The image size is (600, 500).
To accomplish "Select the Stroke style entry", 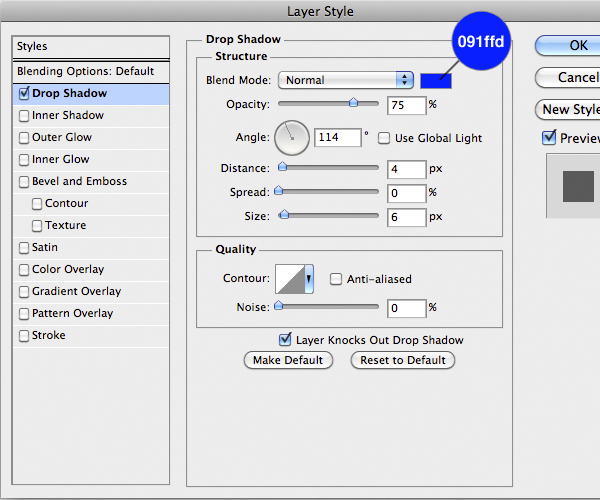I will click(48, 335).
